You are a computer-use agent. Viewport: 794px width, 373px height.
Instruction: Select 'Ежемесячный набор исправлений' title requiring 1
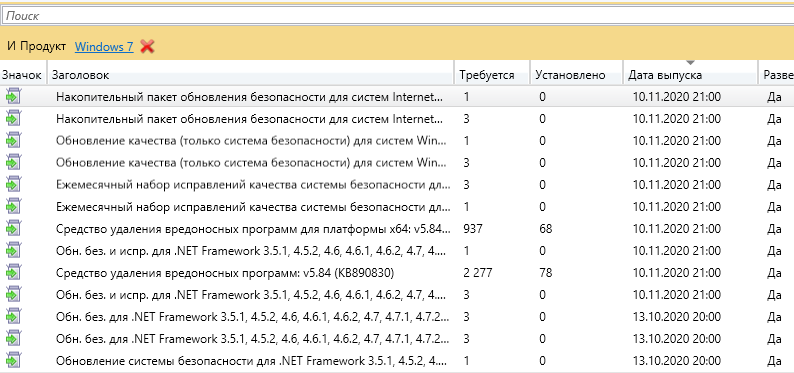click(x=253, y=207)
